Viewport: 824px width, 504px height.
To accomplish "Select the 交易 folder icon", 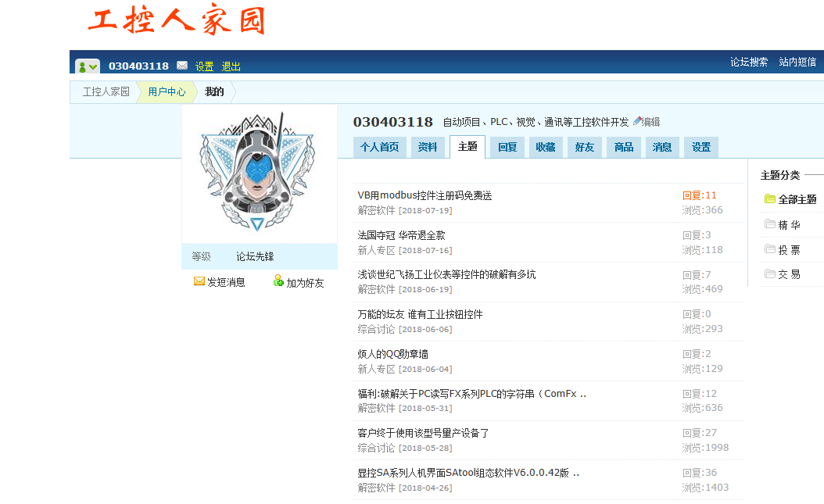I will coord(770,274).
